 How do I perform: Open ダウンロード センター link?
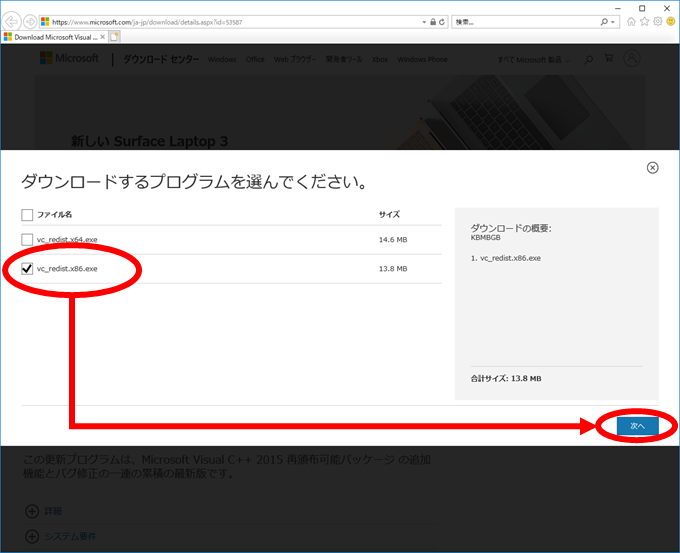click(x=161, y=59)
